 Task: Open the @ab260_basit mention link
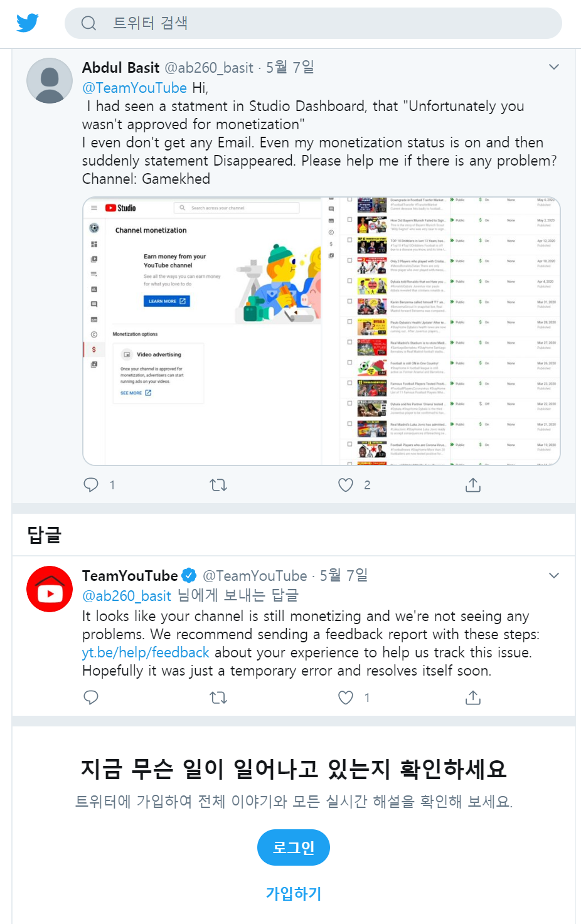pyautogui.click(x=127, y=596)
